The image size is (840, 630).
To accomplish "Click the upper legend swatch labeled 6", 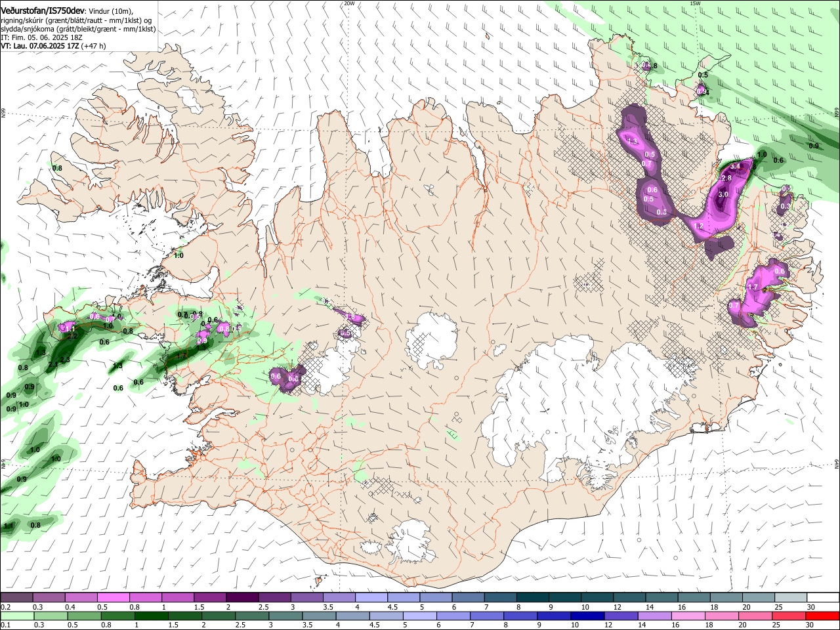I will (468, 598).
